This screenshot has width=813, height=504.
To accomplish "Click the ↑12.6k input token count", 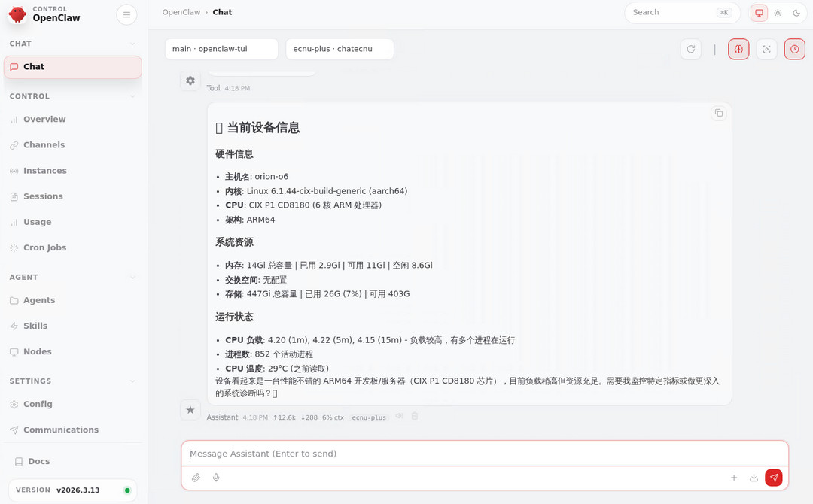I will 284,417.
